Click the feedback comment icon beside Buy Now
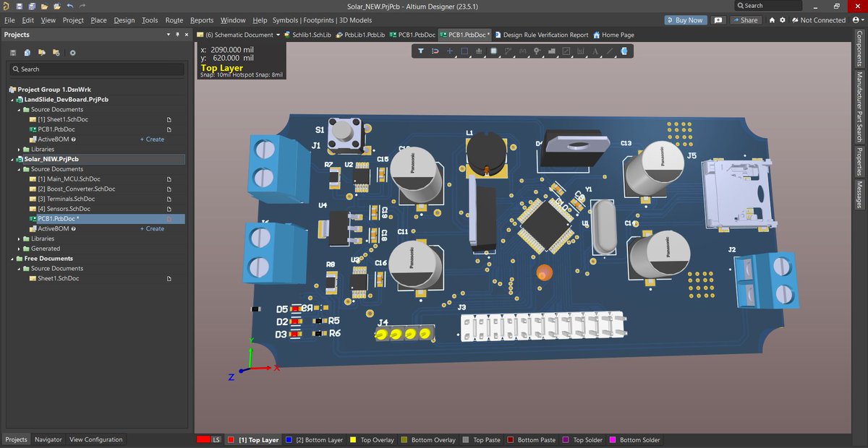 tap(718, 20)
